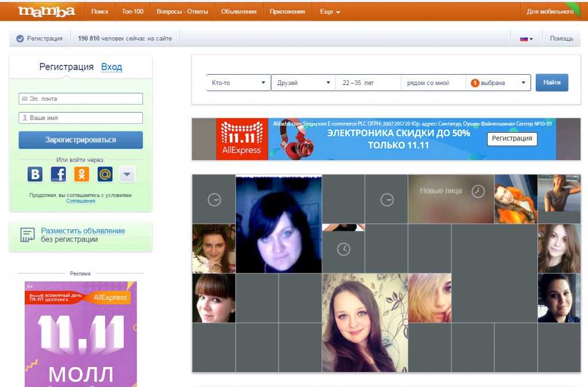588x387 pixels.
Task: Click the Mamba logo
Action: (x=47, y=11)
